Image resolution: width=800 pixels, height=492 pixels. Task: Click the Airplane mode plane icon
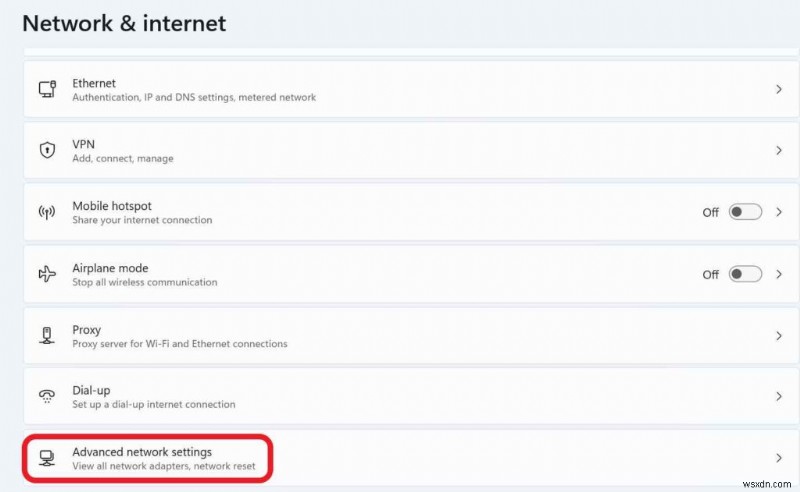click(x=47, y=274)
